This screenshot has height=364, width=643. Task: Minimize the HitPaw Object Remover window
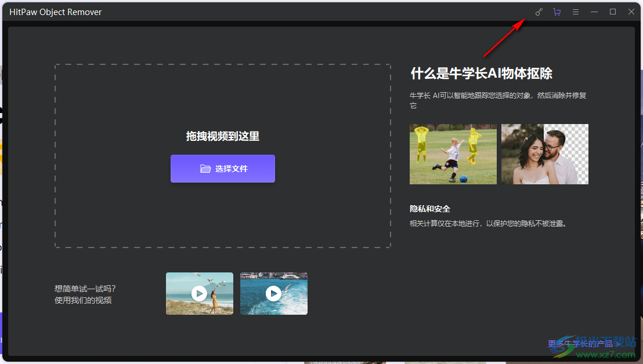pyautogui.click(x=594, y=12)
